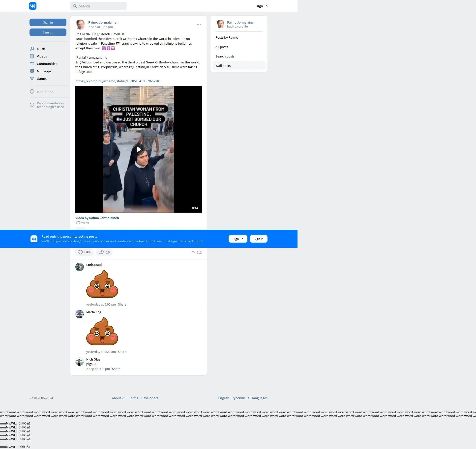
Task: Click Share under Nich Olas comment
Action: 116,369
